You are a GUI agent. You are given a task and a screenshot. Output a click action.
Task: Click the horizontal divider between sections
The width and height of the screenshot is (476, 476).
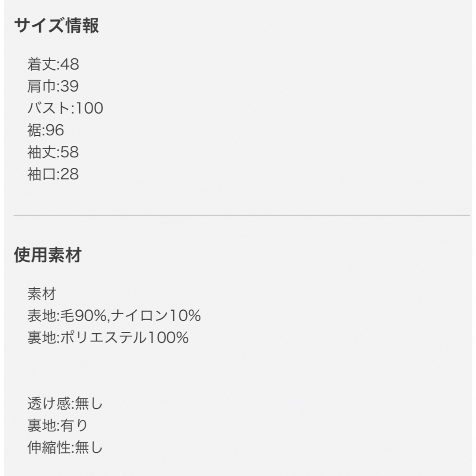coord(242,215)
